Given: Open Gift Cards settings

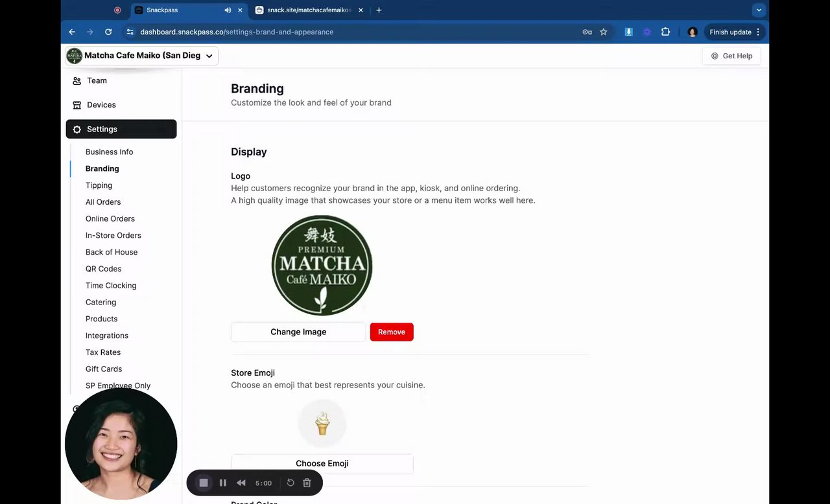Looking at the screenshot, I should tap(104, 369).
